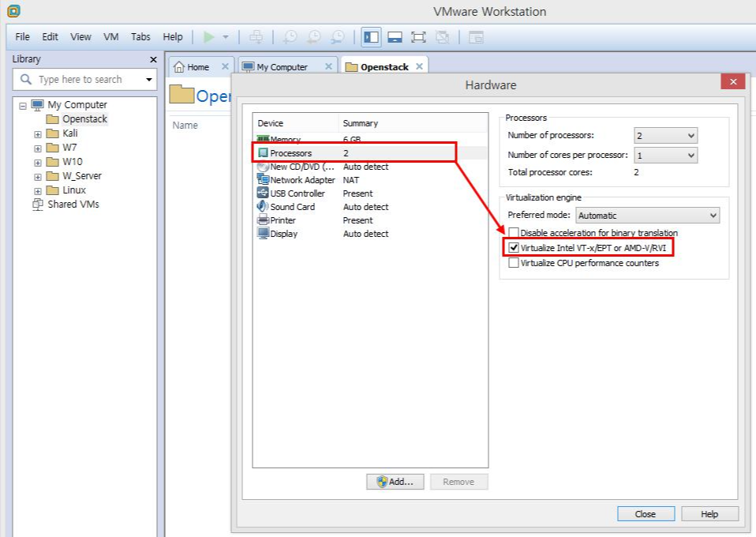Select the USB Controller device icon

[263, 193]
